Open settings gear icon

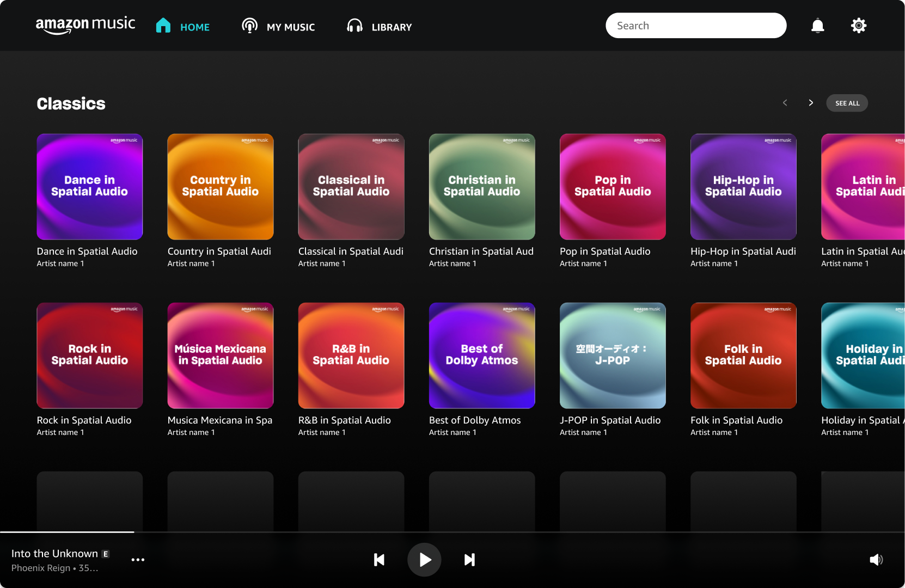point(858,26)
